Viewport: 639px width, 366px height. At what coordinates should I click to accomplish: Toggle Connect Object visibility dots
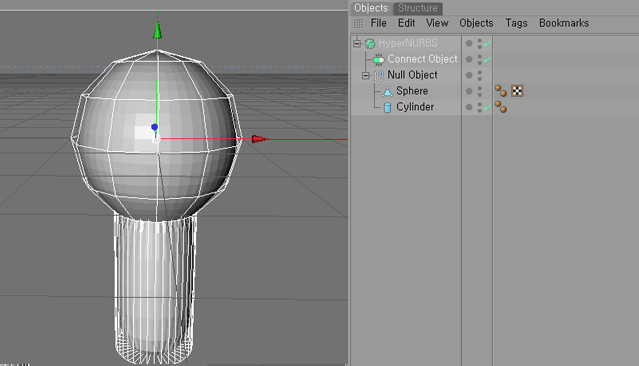click(480, 59)
